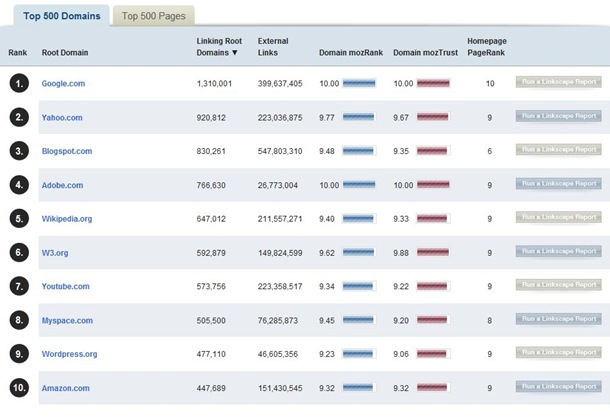Open the Google.com domain link
This screenshot has height=420, width=610.
63,83
